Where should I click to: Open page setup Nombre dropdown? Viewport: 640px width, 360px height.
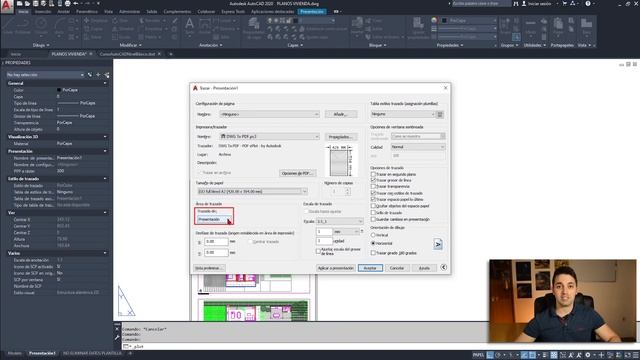(x=269, y=114)
